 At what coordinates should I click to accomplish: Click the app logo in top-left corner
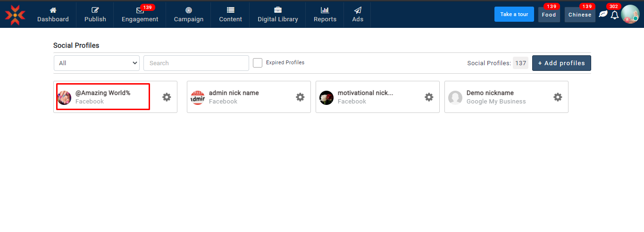tap(15, 15)
